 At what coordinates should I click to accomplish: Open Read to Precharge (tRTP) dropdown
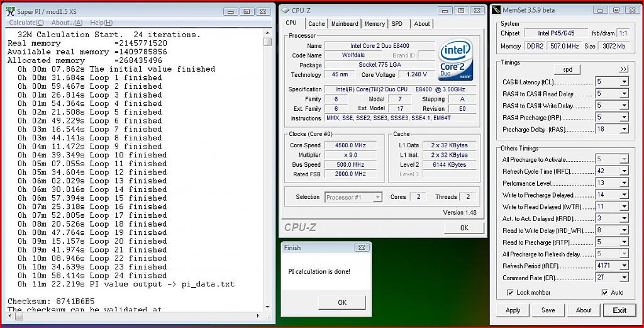[625, 242]
